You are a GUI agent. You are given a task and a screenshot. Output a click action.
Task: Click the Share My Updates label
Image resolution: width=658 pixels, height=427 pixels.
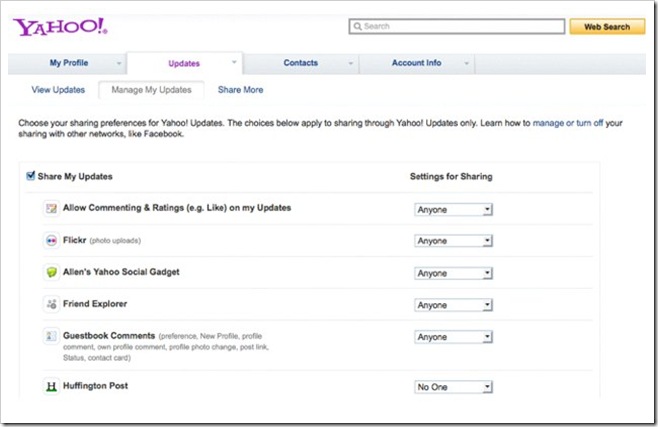pyautogui.click(x=75, y=177)
